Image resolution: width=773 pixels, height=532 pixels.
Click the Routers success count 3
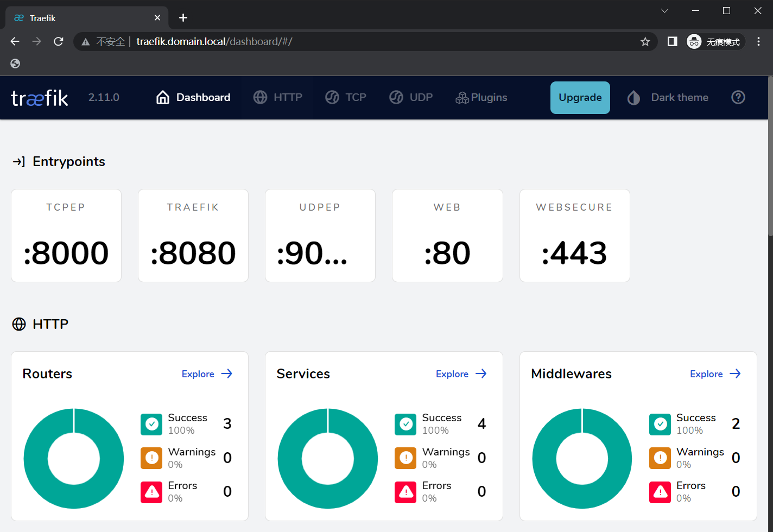pos(227,424)
